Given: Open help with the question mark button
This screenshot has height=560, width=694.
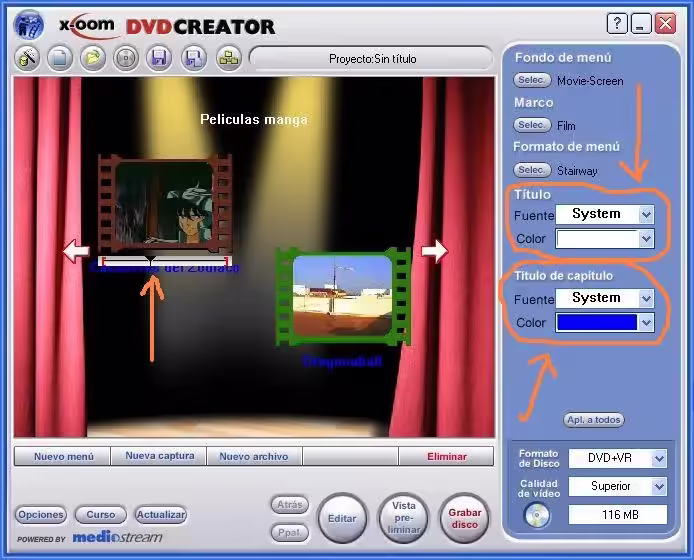Looking at the screenshot, I should click(617, 23).
